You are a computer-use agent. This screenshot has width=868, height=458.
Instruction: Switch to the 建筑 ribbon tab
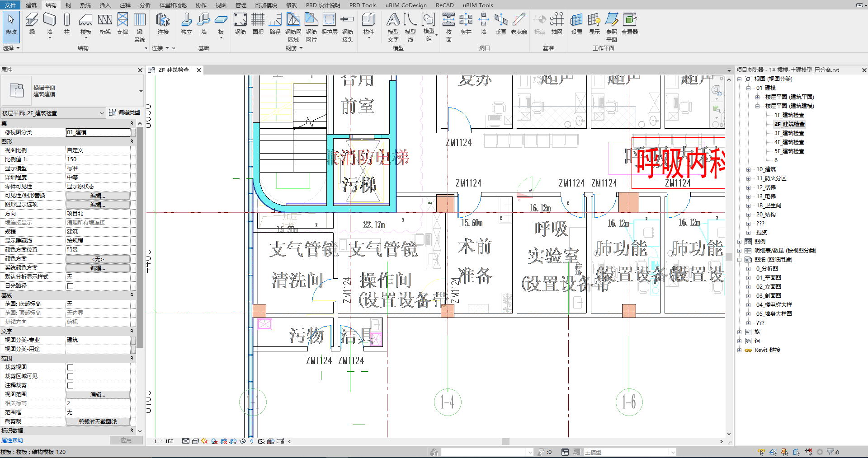(31, 5)
